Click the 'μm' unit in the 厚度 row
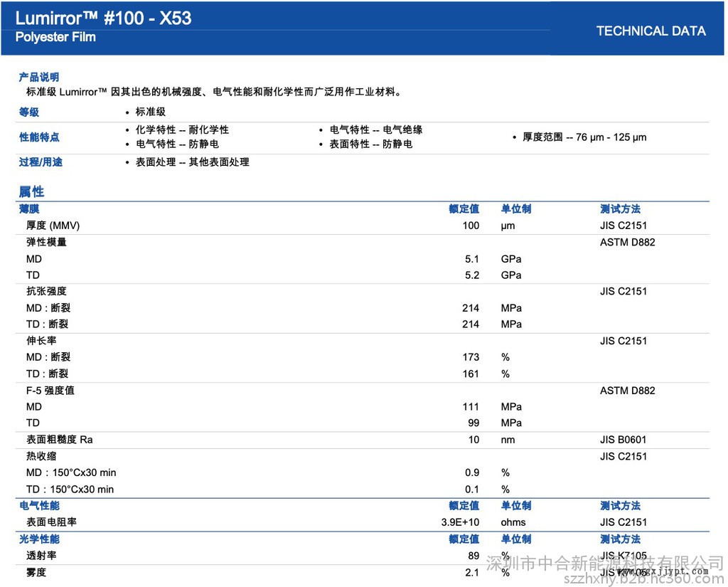 click(x=508, y=226)
